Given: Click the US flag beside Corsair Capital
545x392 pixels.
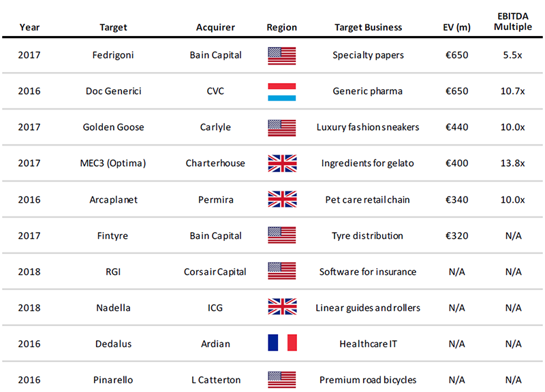Looking at the screenshot, I should click(282, 272).
